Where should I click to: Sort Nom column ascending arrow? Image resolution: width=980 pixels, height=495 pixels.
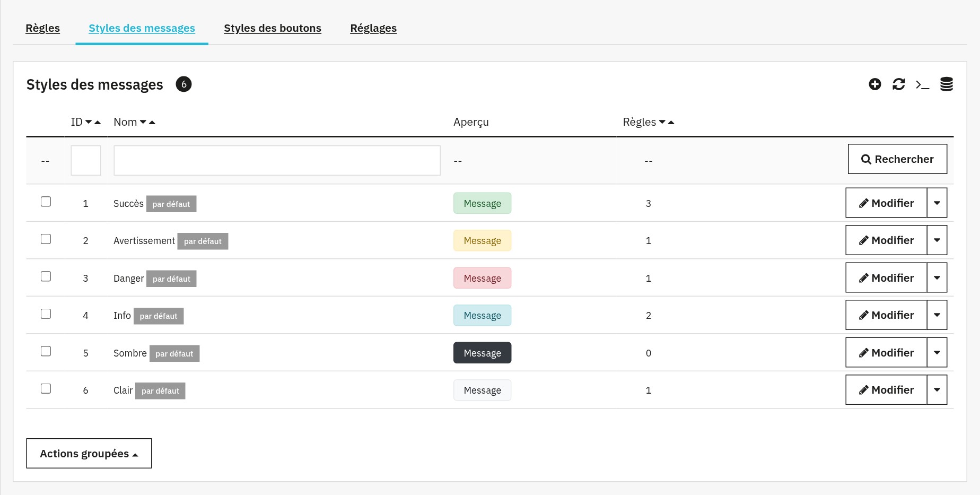[152, 122]
